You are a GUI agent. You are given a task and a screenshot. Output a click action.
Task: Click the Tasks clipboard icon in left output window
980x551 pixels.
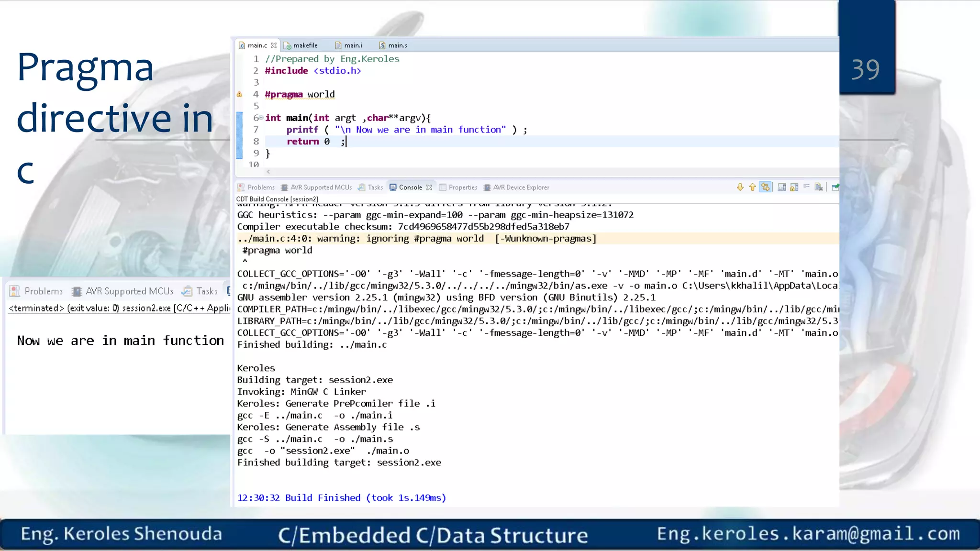tap(187, 291)
